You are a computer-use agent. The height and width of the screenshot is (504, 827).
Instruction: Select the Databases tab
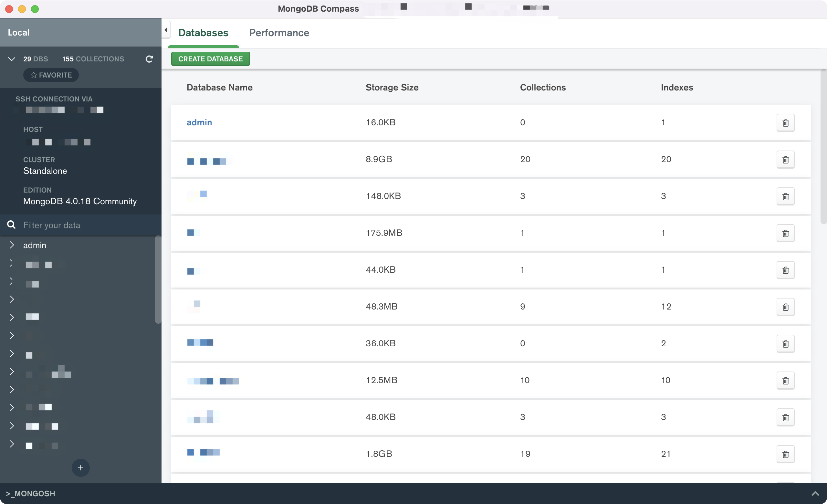pyautogui.click(x=203, y=33)
